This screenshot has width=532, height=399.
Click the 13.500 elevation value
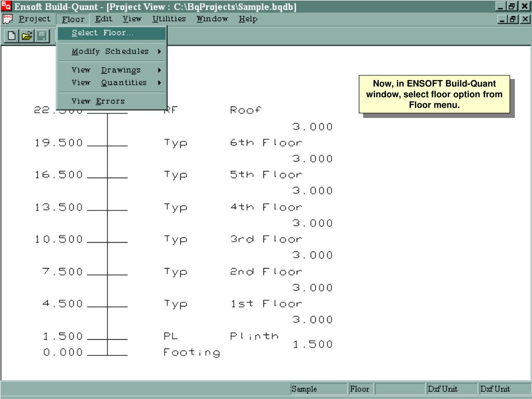[x=59, y=207]
